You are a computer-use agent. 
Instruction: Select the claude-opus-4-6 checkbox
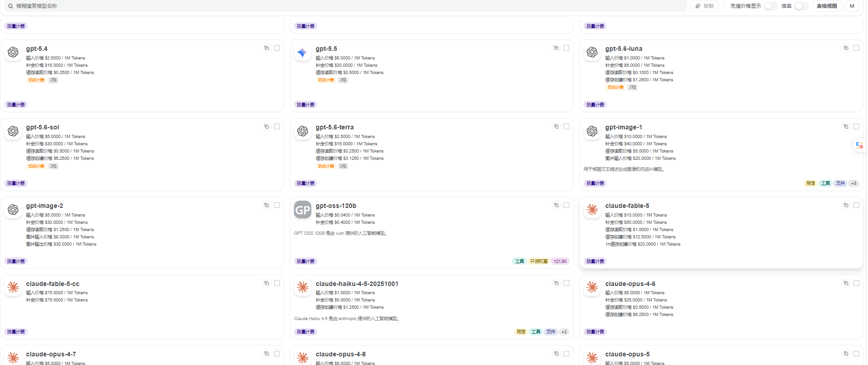pyautogui.click(x=856, y=283)
